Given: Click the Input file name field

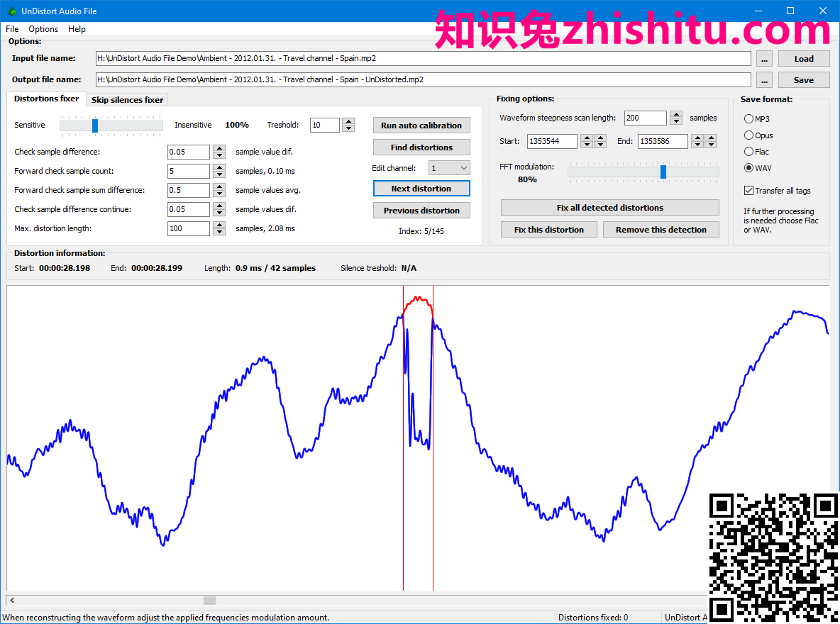Looking at the screenshot, I should (x=424, y=58).
